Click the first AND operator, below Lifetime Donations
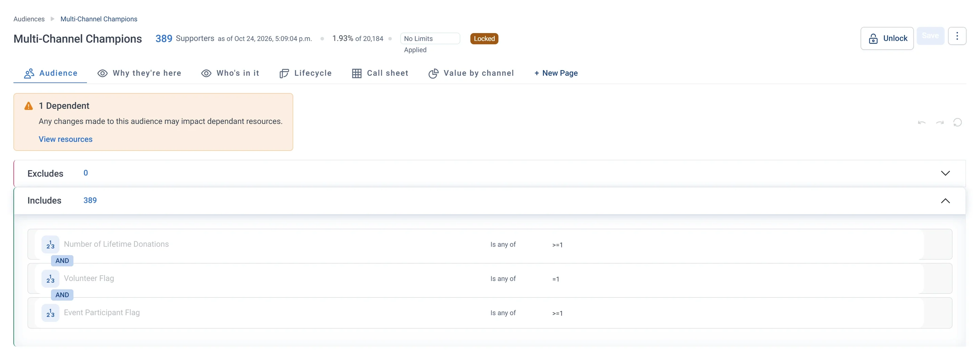The image size is (980, 360). pyautogui.click(x=62, y=261)
